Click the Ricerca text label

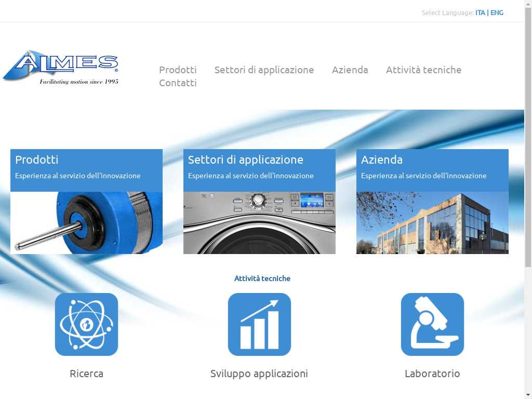coord(86,374)
